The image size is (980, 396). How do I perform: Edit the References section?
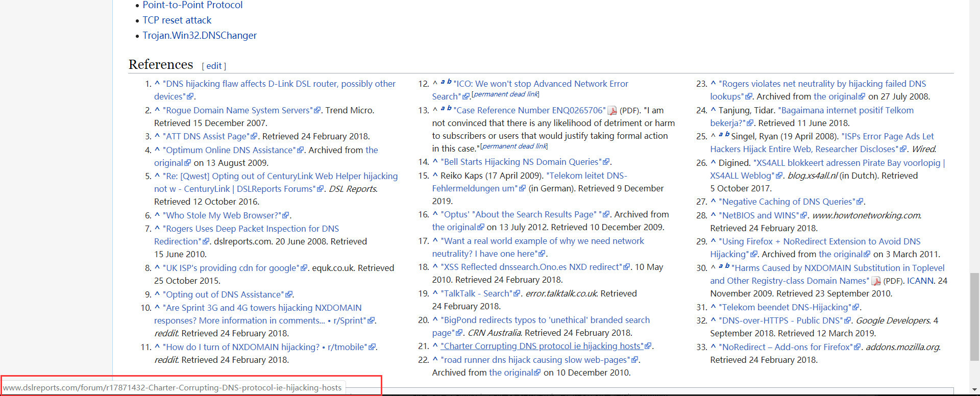tap(214, 66)
